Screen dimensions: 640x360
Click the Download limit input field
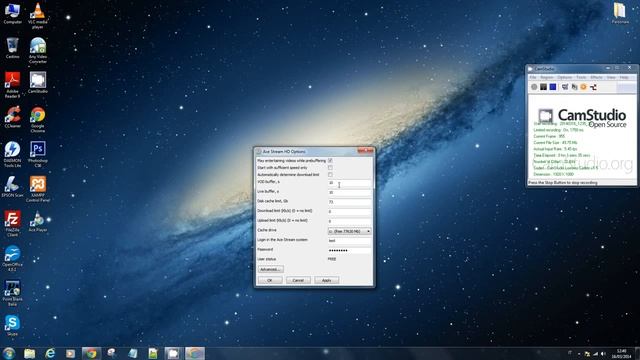click(349, 212)
